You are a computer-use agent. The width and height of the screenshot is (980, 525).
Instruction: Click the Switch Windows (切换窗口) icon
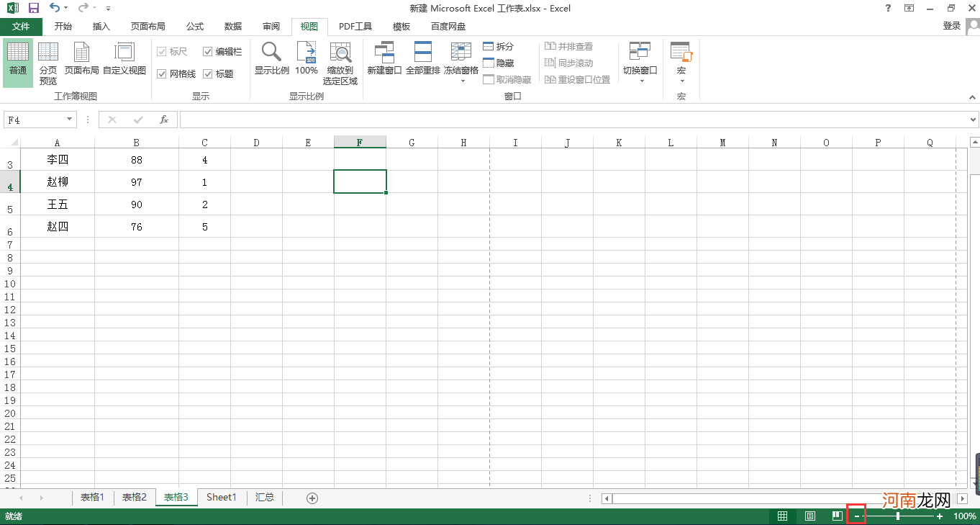(640, 52)
